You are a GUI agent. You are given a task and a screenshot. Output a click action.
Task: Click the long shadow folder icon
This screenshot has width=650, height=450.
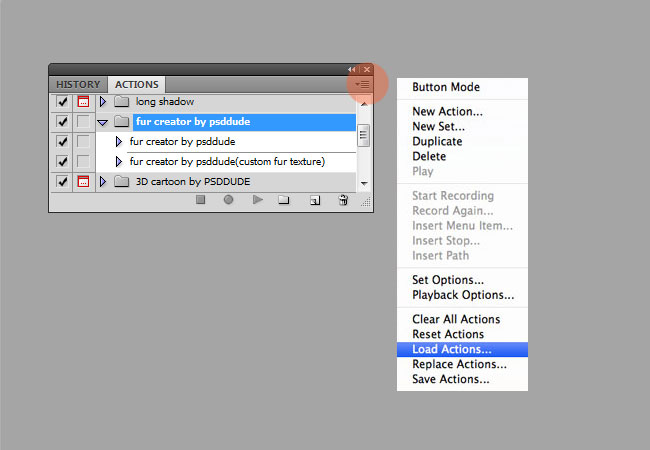[121, 102]
